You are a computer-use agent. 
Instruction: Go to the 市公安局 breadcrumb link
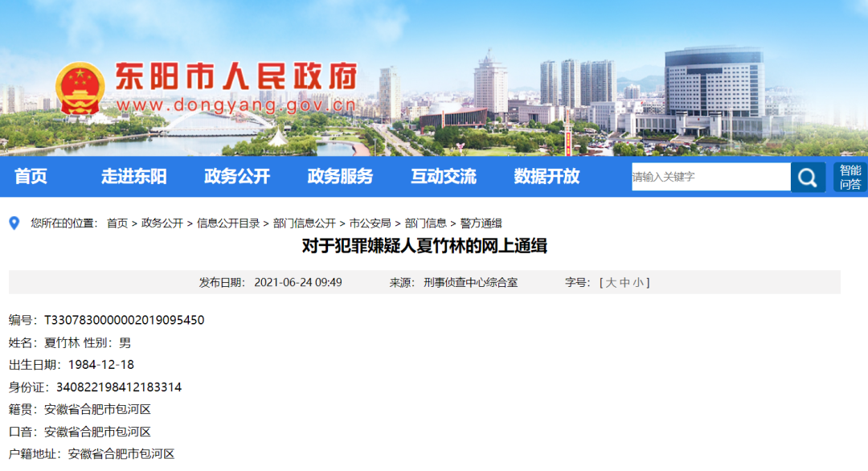(370, 223)
